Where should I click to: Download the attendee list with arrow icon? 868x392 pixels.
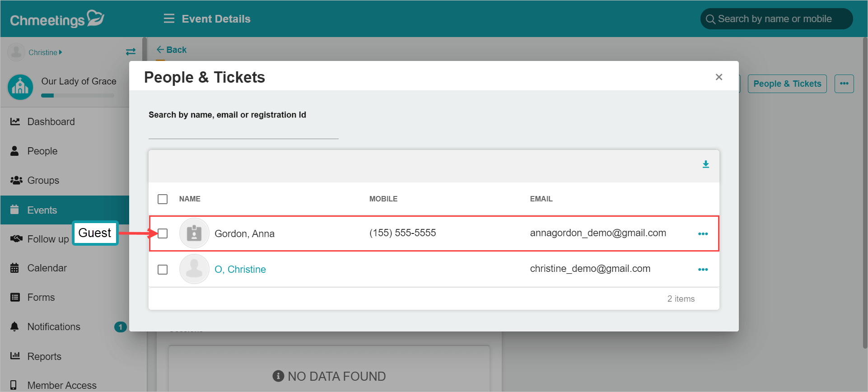pos(706,164)
